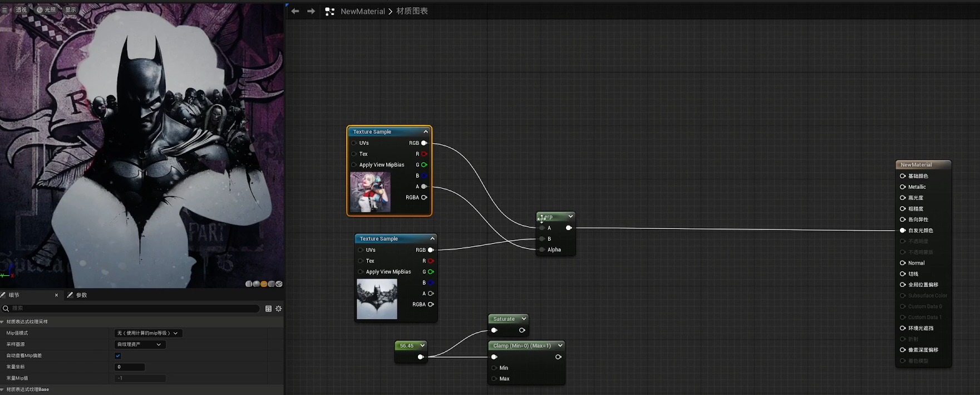Select the cube preview mesh icon
980x395 pixels.
(x=272, y=284)
